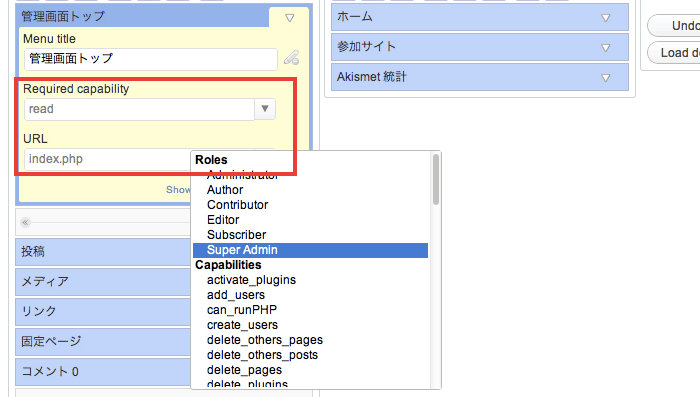
Task: Select the 投稿 menu item
Action: click(104, 252)
